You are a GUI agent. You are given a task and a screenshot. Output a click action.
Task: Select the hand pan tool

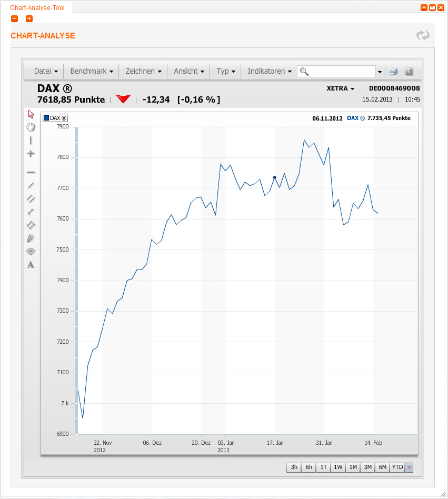pyautogui.click(x=31, y=127)
